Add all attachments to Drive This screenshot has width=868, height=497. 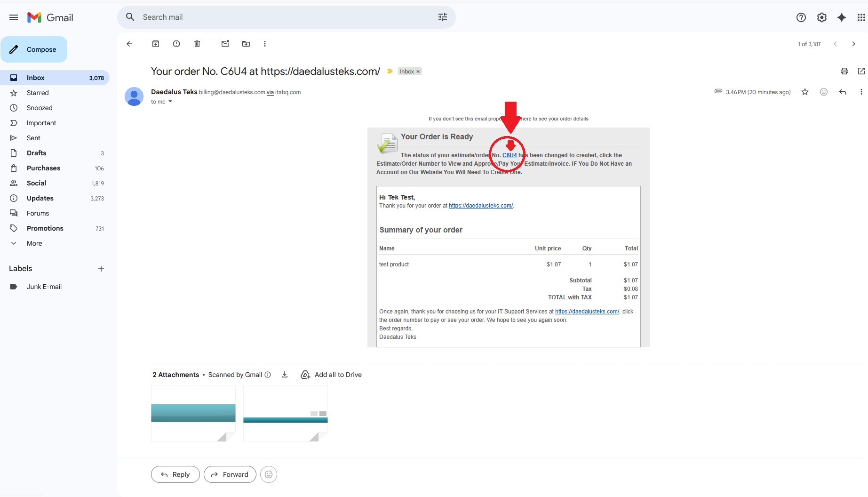pyautogui.click(x=331, y=375)
